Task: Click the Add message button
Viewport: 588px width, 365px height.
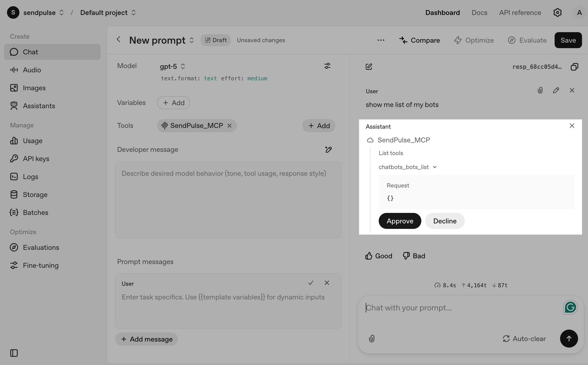Action: coord(147,339)
